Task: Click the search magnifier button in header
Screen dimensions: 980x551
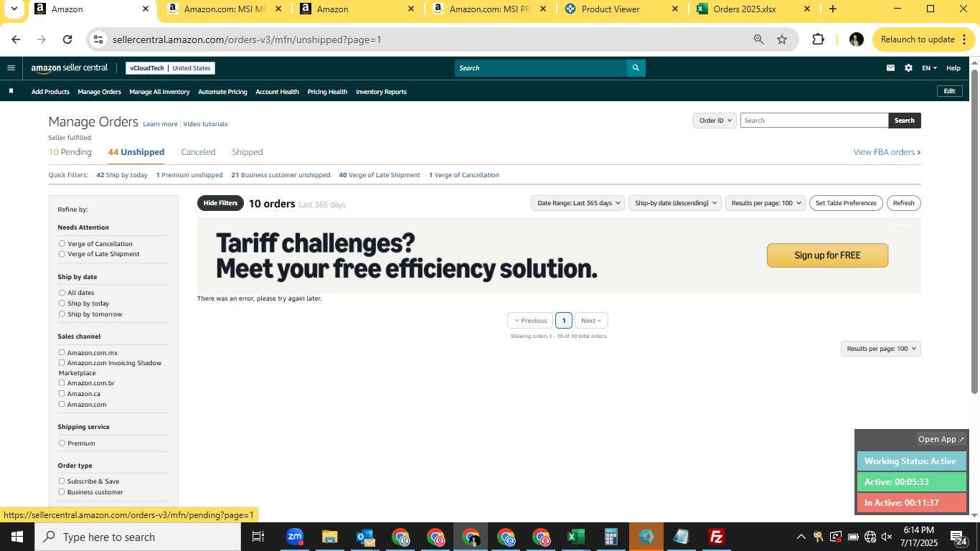Action: pyautogui.click(x=636, y=68)
